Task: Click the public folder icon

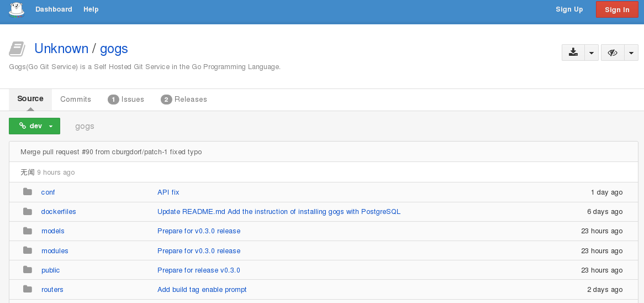Action: (28, 270)
